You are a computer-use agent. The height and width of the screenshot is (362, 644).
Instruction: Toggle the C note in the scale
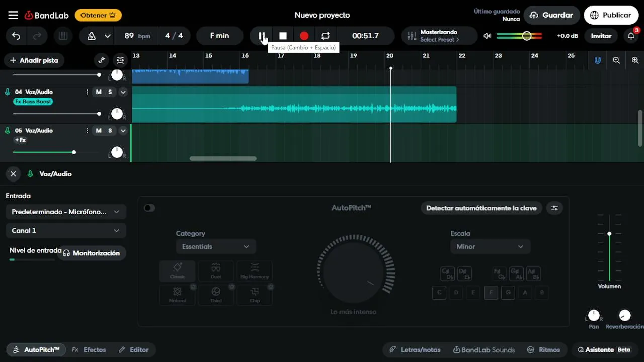[x=439, y=292]
